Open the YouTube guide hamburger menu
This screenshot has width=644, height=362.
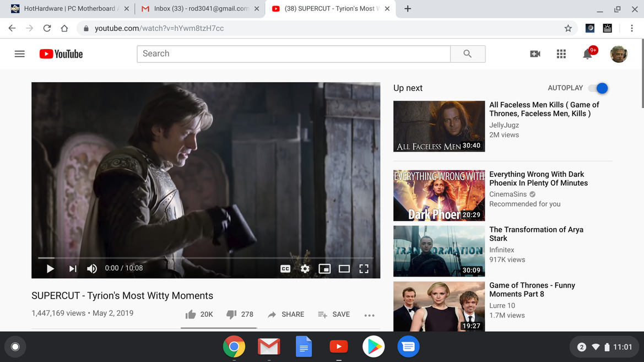pyautogui.click(x=20, y=54)
